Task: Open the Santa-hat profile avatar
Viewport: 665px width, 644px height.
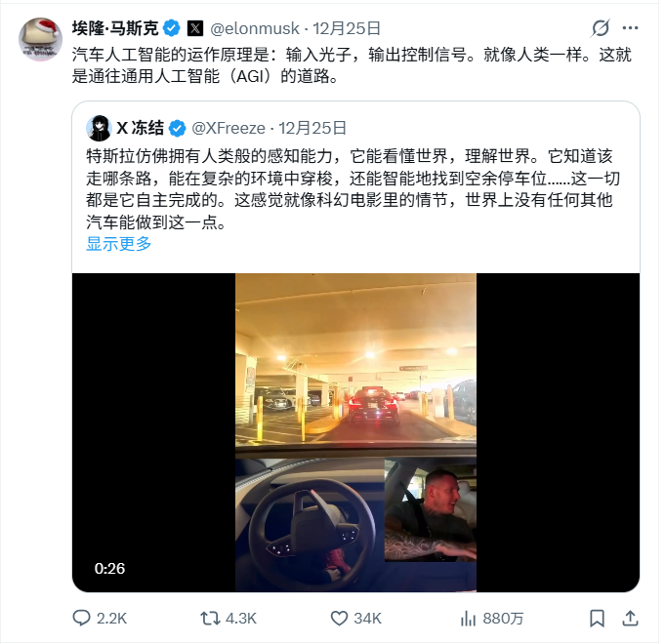Action: pyautogui.click(x=40, y=39)
